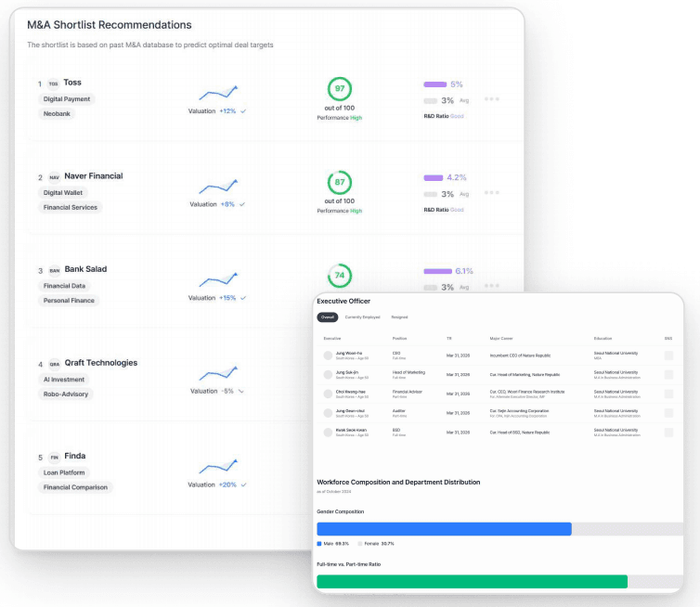This screenshot has width=700, height=607.
Task: Open the SNS icon in the Auditor row
Action: point(668,413)
